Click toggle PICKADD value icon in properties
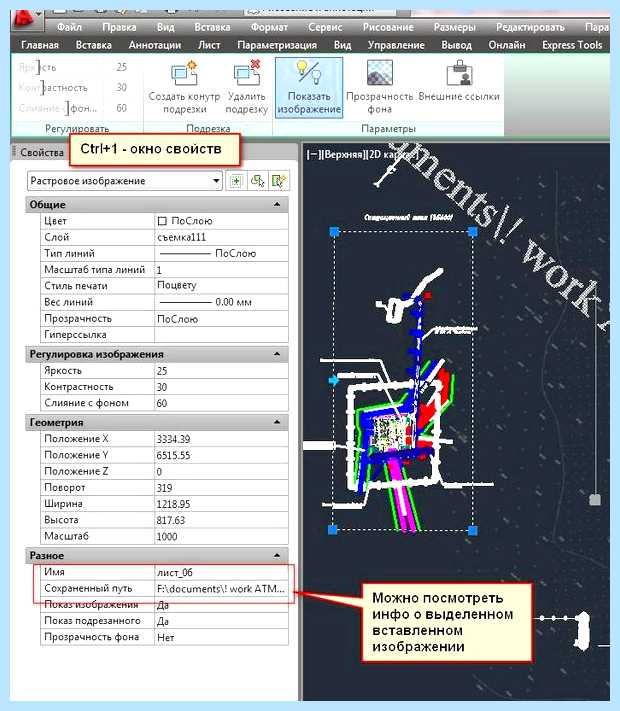The height and width of the screenshot is (711, 620). (x=236, y=181)
